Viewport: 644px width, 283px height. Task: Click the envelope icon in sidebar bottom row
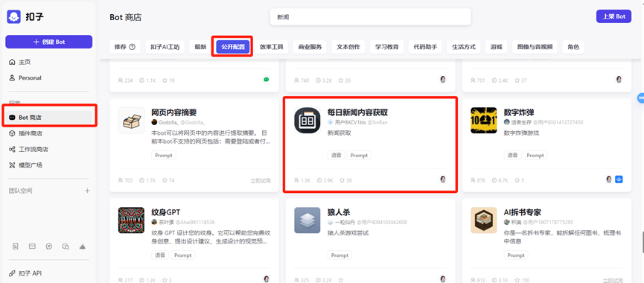point(32,247)
